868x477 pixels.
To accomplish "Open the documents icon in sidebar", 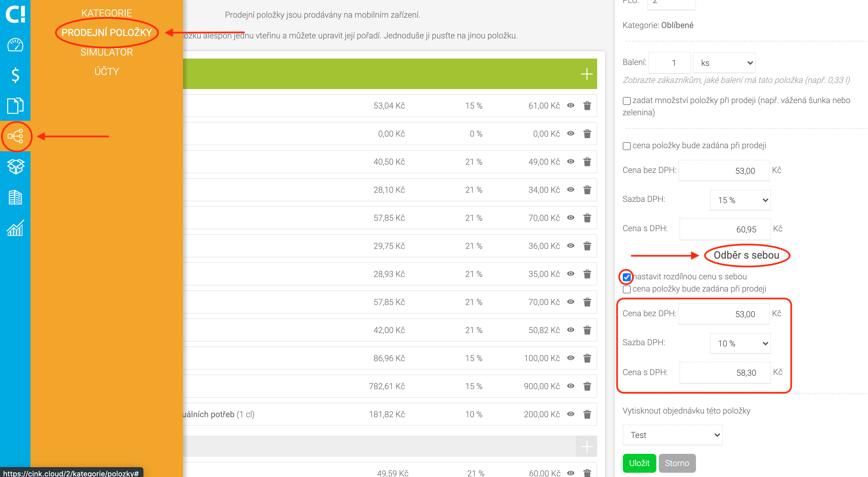I will pos(15,106).
